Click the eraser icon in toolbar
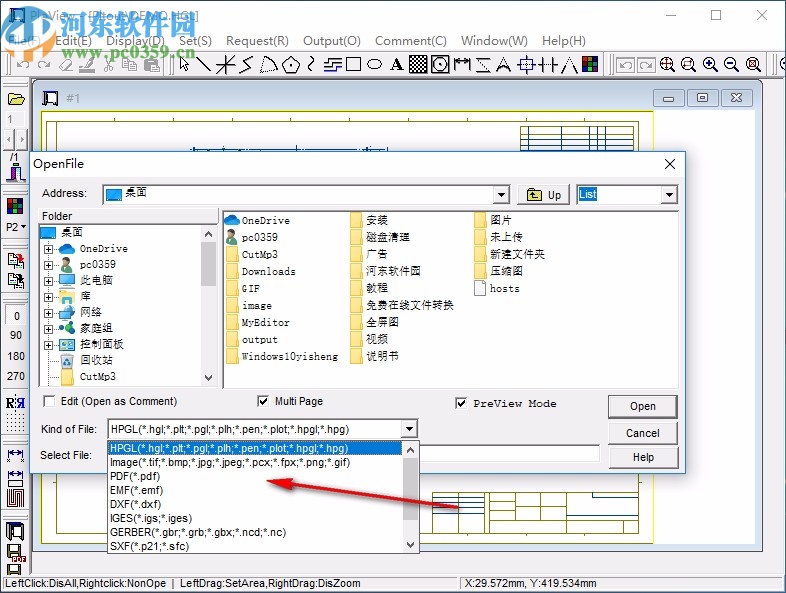The width and height of the screenshot is (786, 593). tap(66, 65)
